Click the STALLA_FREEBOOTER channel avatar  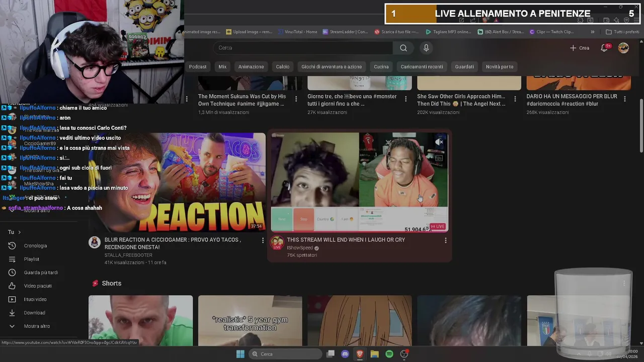(95, 243)
